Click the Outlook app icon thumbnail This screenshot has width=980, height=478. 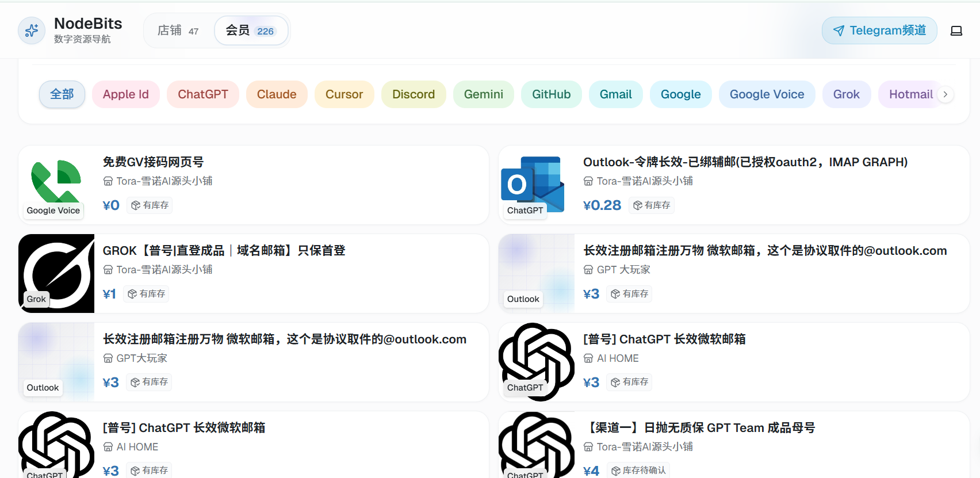[534, 181]
